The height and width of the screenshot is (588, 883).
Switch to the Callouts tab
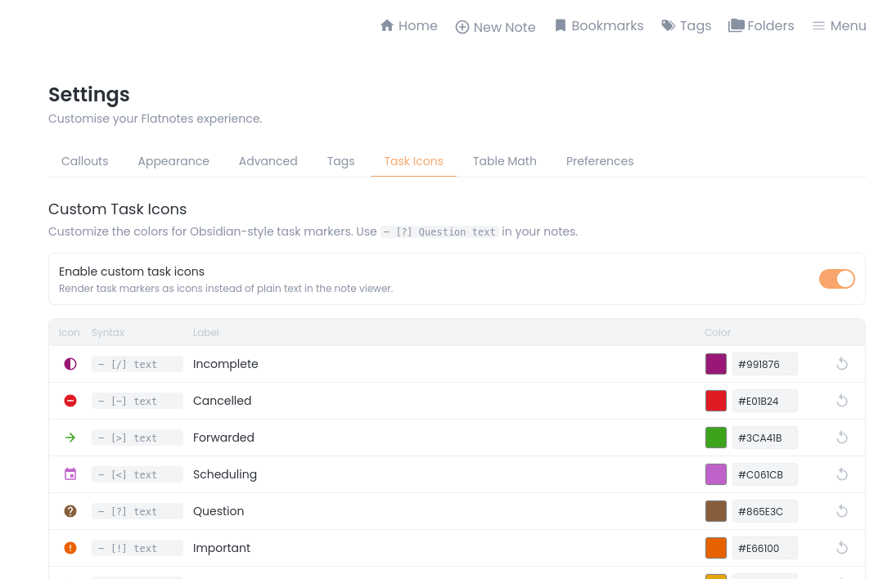(84, 161)
